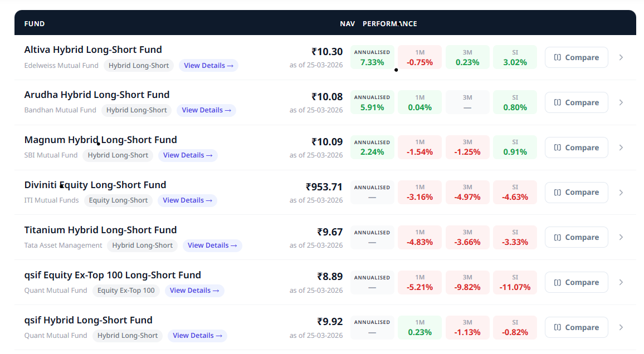Click the Equity Ex-Top 100 category tag
The height and width of the screenshot is (354, 644).
point(126,291)
